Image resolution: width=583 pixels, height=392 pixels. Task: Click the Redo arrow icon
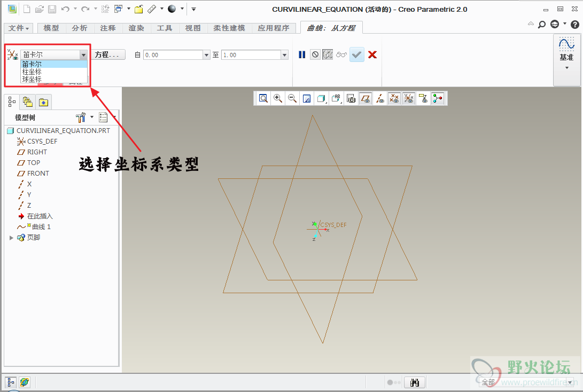tap(85, 9)
